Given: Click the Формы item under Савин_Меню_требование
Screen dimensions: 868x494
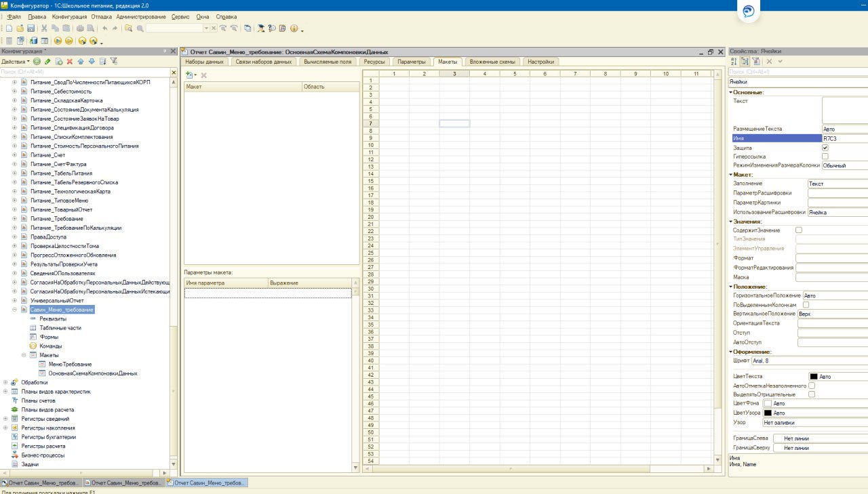Looking at the screenshot, I should tap(49, 337).
